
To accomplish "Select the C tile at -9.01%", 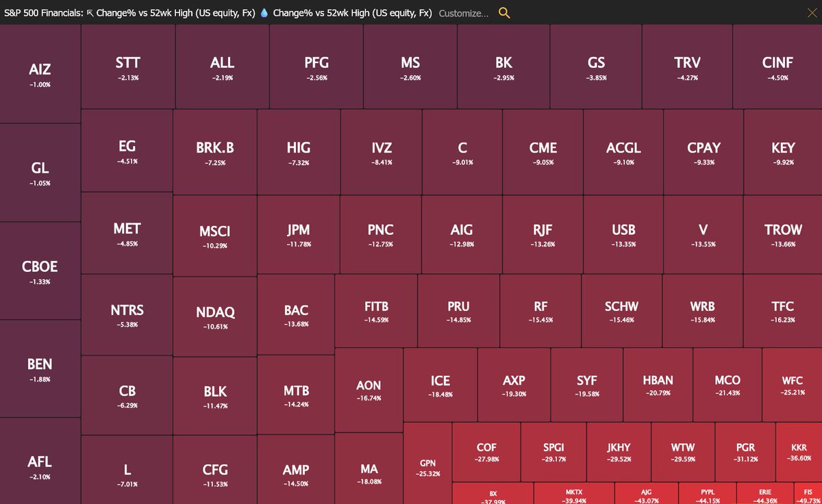I will [462, 153].
